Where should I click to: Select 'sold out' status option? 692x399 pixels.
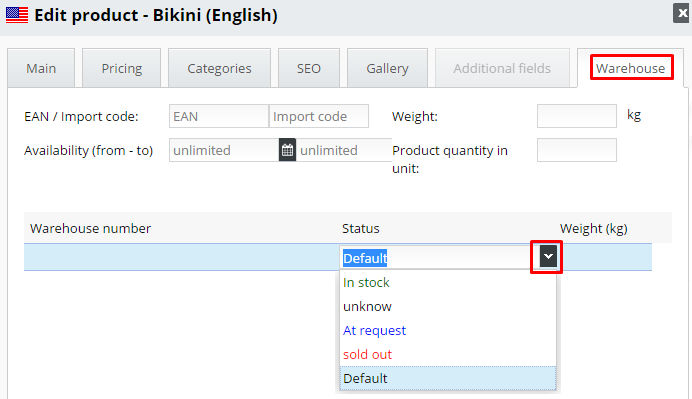point(448,354)
